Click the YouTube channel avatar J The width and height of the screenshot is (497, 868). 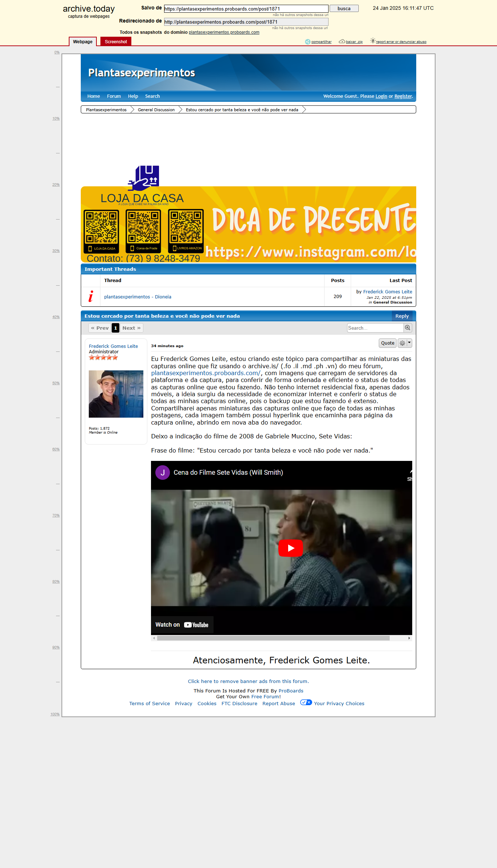tap(163, 473)
